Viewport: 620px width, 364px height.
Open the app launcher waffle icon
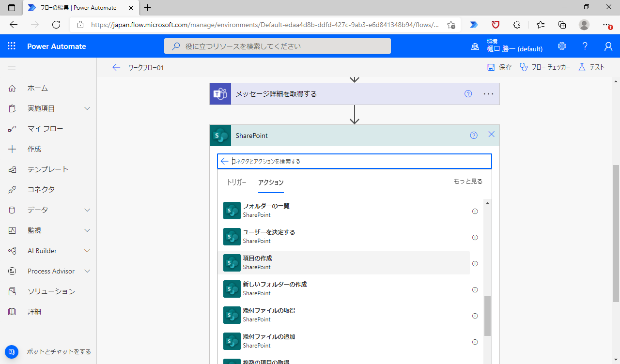[x=12, y=46]
